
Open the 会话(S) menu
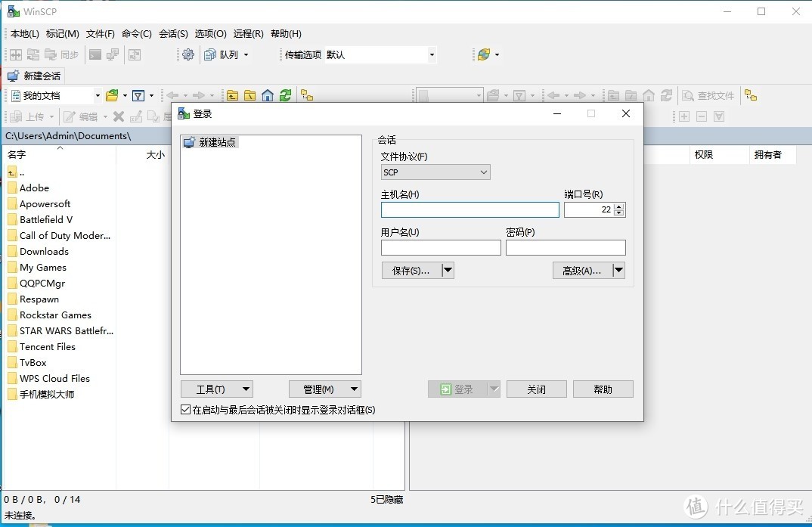173,34
